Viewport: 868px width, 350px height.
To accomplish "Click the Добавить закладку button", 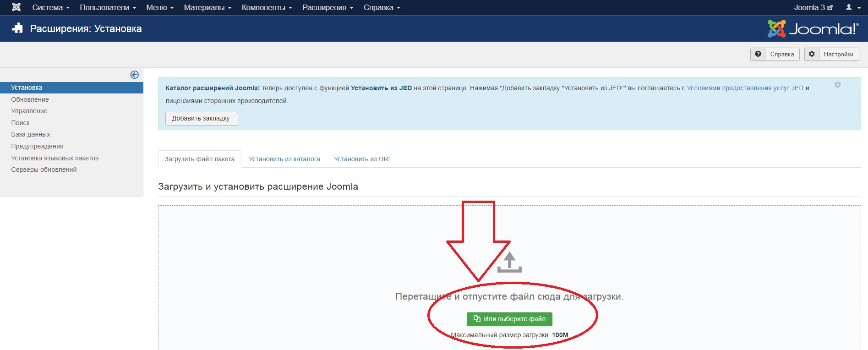I will tap(202, 118).
